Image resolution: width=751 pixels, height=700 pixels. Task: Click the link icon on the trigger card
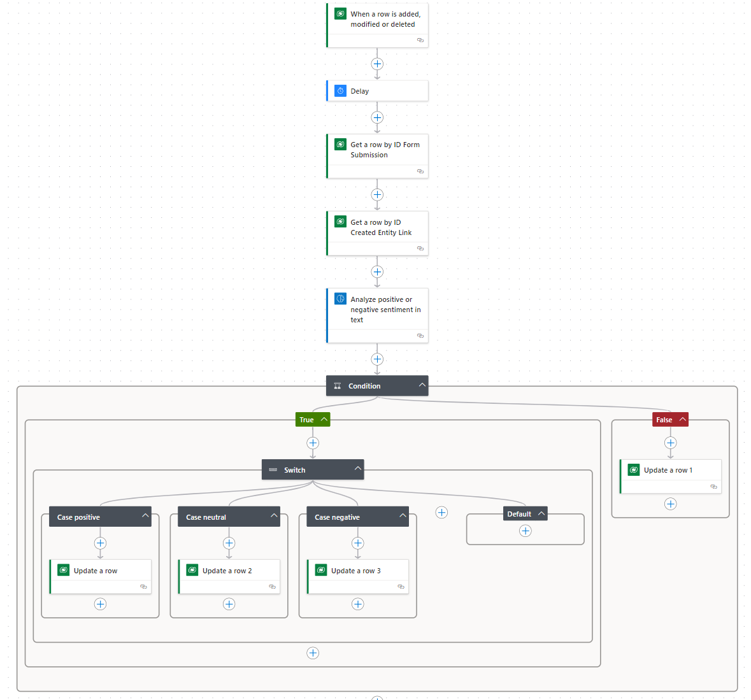pyautogui.click(x=420, y=39)
